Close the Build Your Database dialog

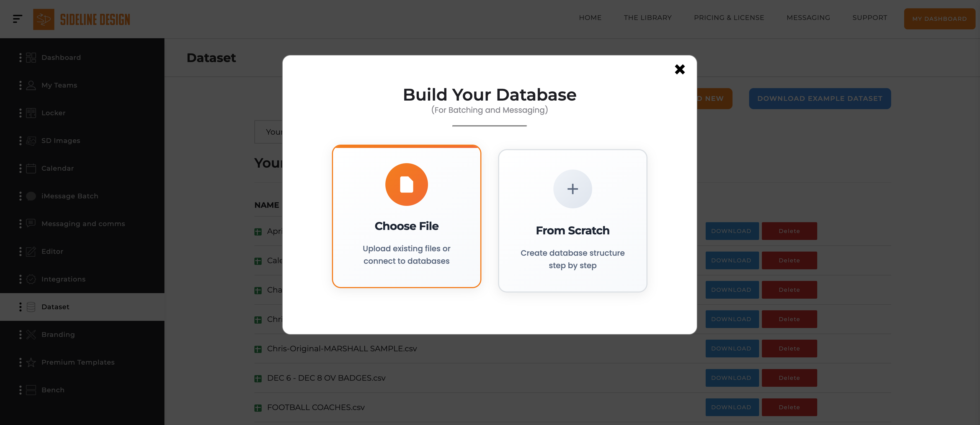click(679, 69)
